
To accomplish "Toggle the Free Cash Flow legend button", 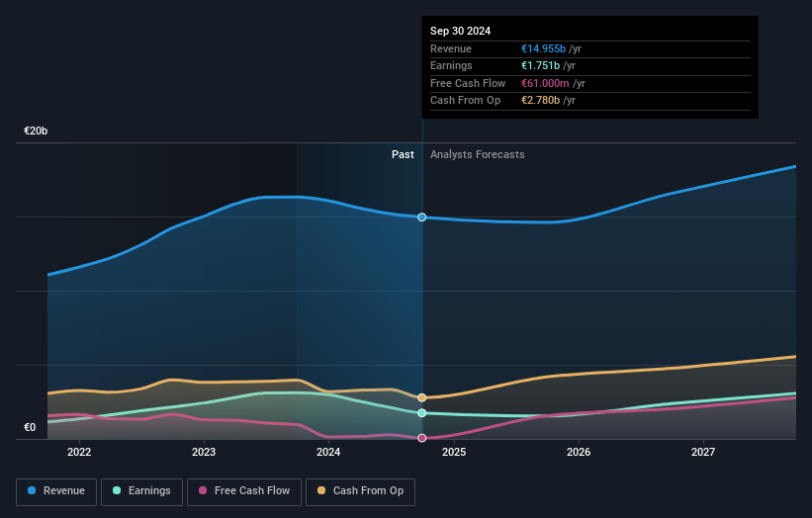I will tap(244, 491).
